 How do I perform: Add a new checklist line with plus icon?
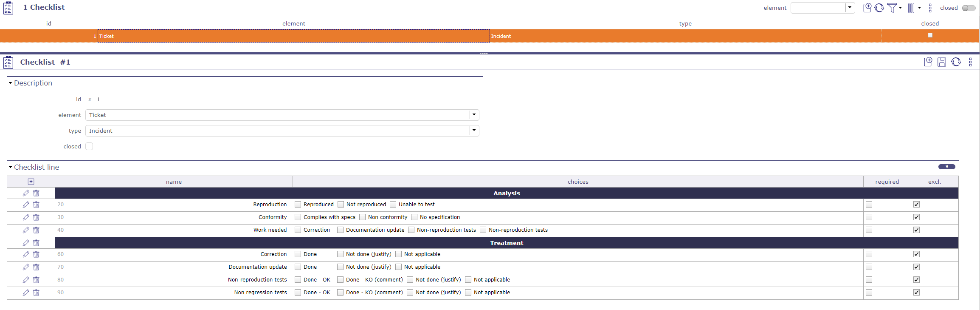(31, 182)
